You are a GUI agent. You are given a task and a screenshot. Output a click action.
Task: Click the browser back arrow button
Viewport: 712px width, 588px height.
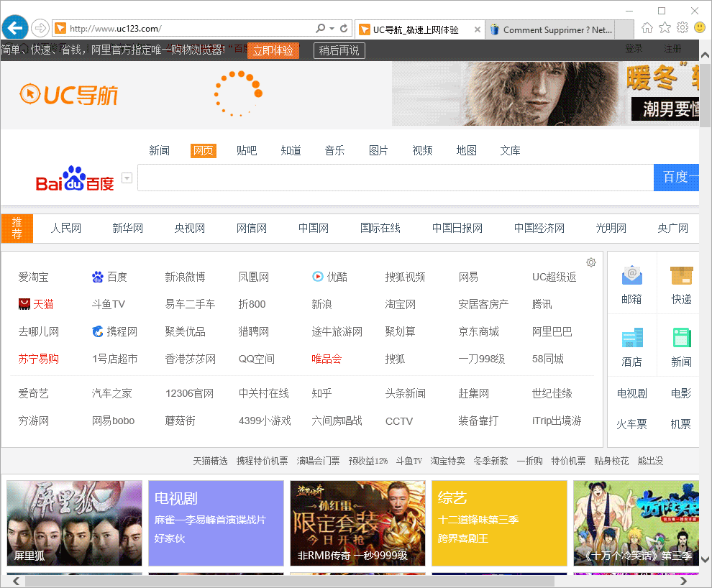pyautogui.click(x=15, y=28)
